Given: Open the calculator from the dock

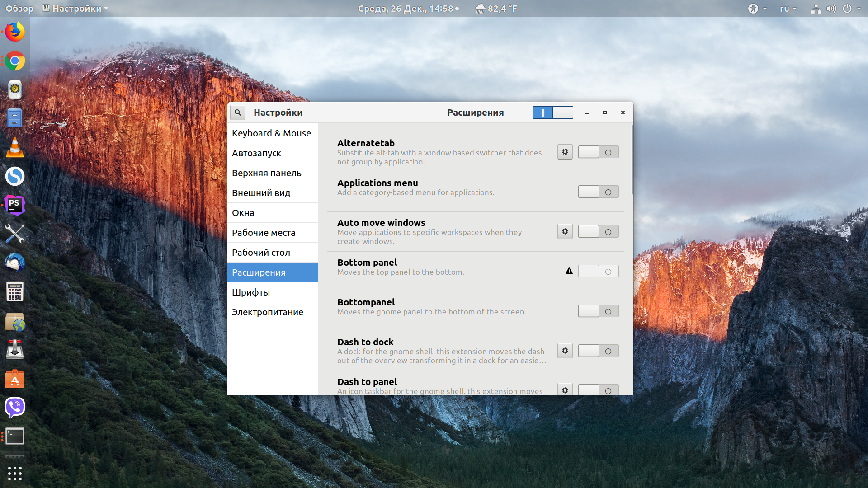Looking at the screenshot, I should 15,292.
